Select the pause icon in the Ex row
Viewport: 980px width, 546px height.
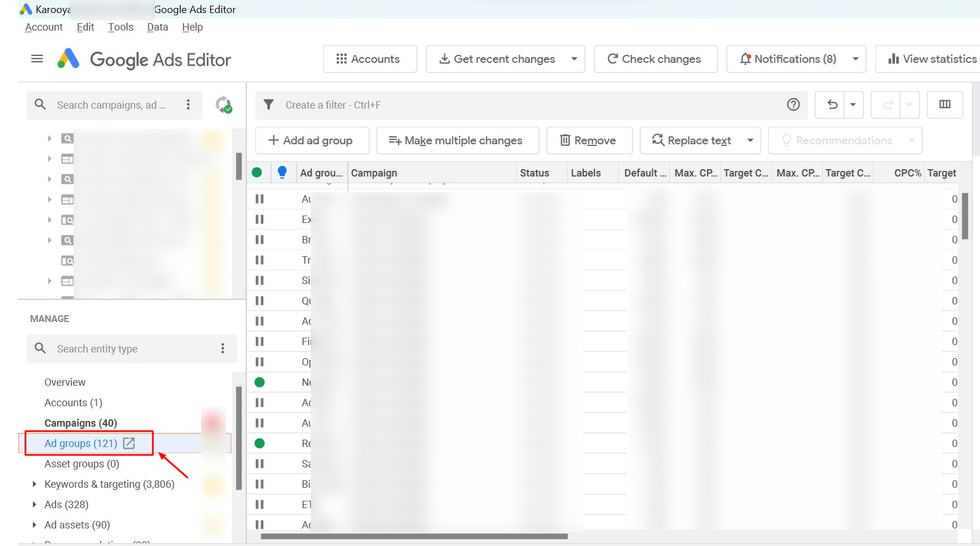(259, 220)
